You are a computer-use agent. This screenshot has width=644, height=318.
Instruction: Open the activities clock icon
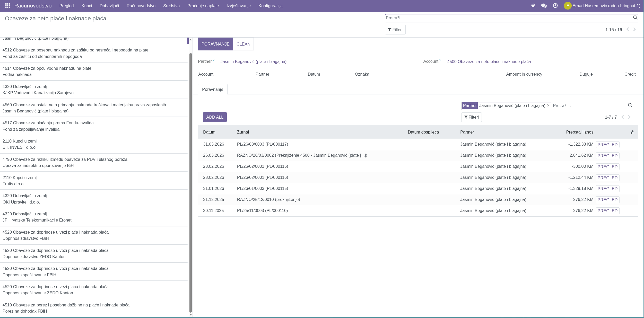[x=555, y=6]
